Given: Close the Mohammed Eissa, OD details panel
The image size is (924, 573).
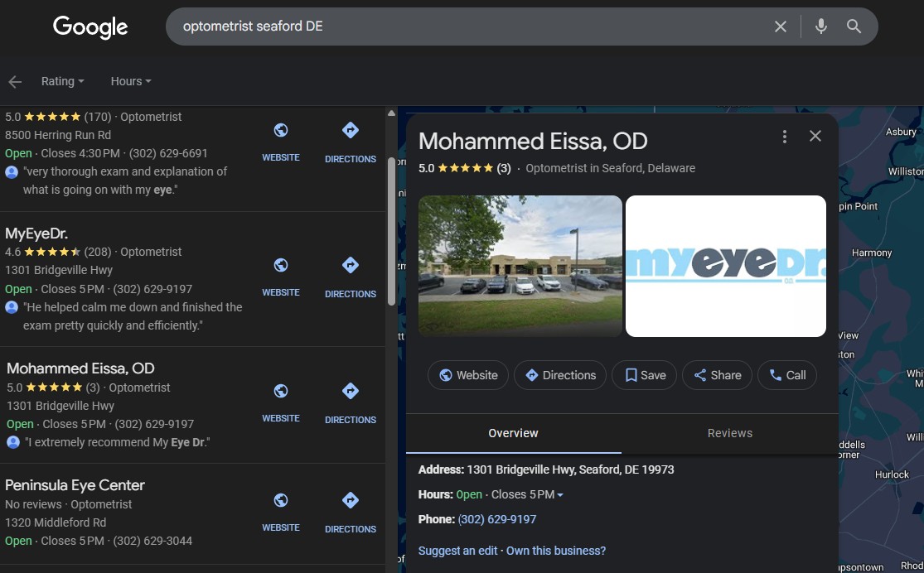Looking at the screenshot, I should click(x=815, y=136).
